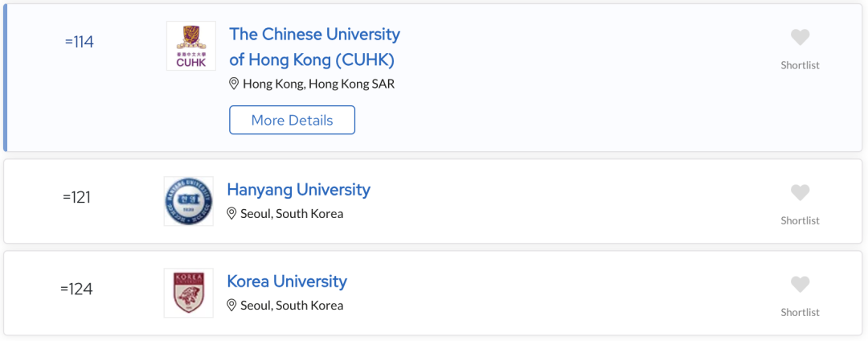Viewport: 868px width, 341px height.
Task: Shortlist CUHK with the heart icon
Action: click(x=800, y=38)
